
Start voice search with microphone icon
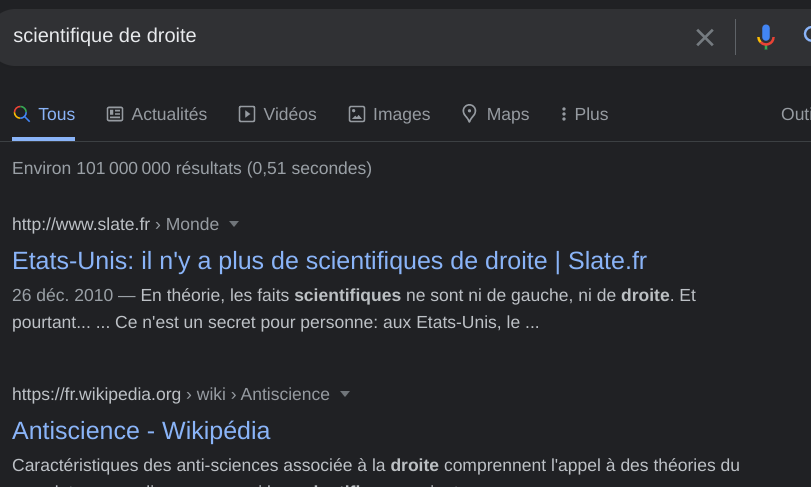click(765, 37)
